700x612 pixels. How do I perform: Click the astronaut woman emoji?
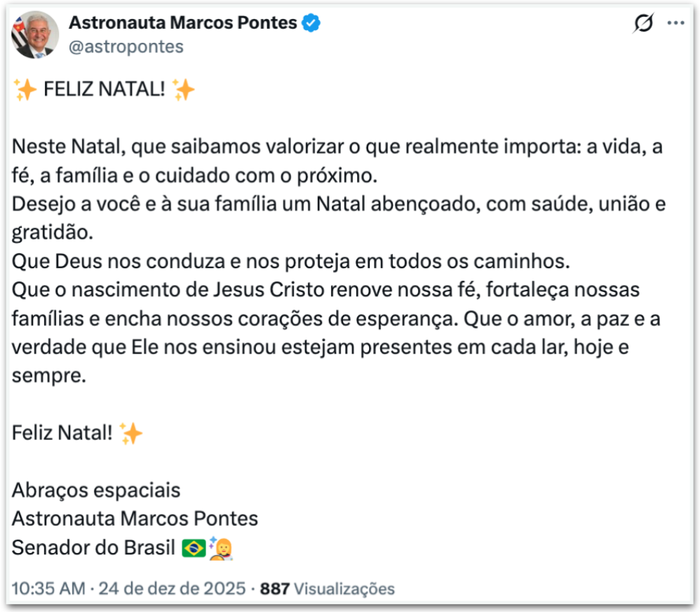pyautogui.click(x=220, y=547)
